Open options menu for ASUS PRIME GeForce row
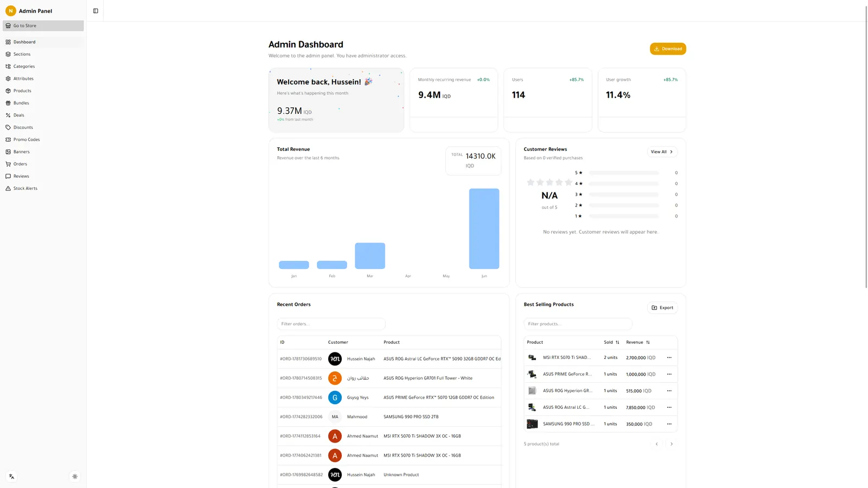 tap(669, 374)
